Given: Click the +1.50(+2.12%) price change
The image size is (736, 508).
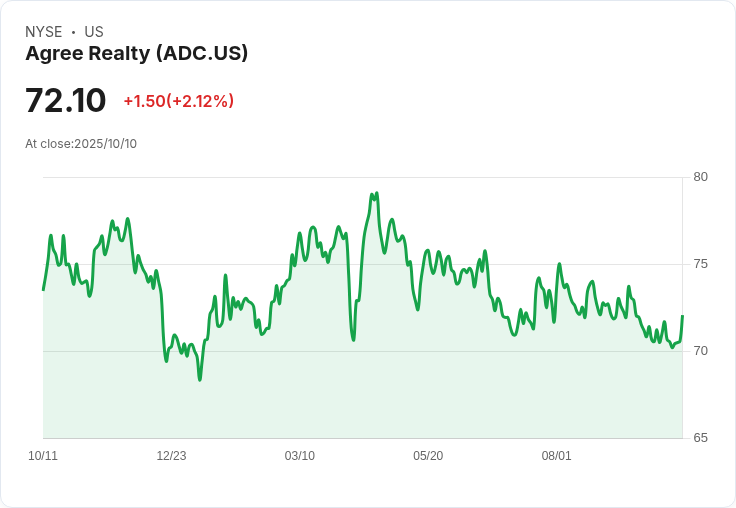Looking at the screenshot, I should coord(178,101).
